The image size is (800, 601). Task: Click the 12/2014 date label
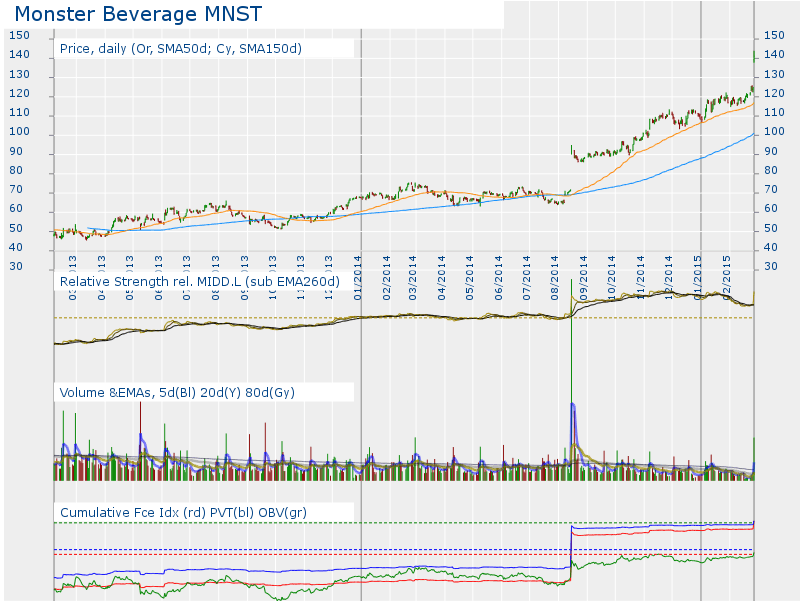coord(668,278)
